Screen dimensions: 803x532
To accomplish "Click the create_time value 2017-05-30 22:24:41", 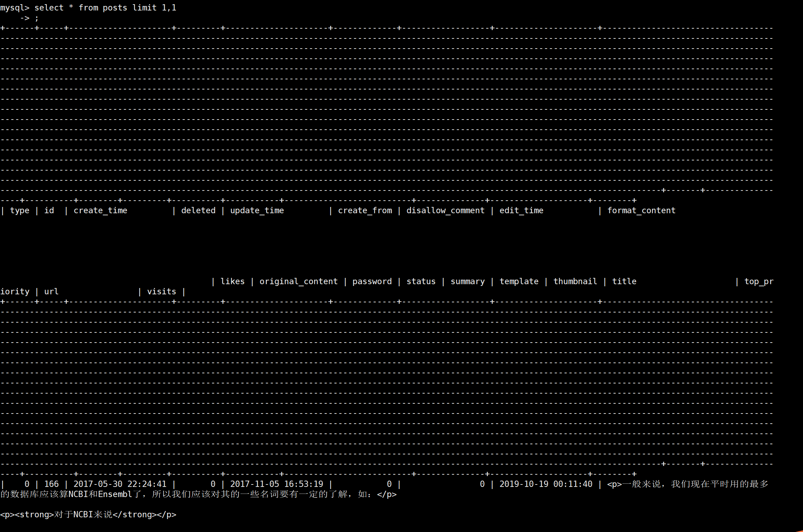I will 120,484.
